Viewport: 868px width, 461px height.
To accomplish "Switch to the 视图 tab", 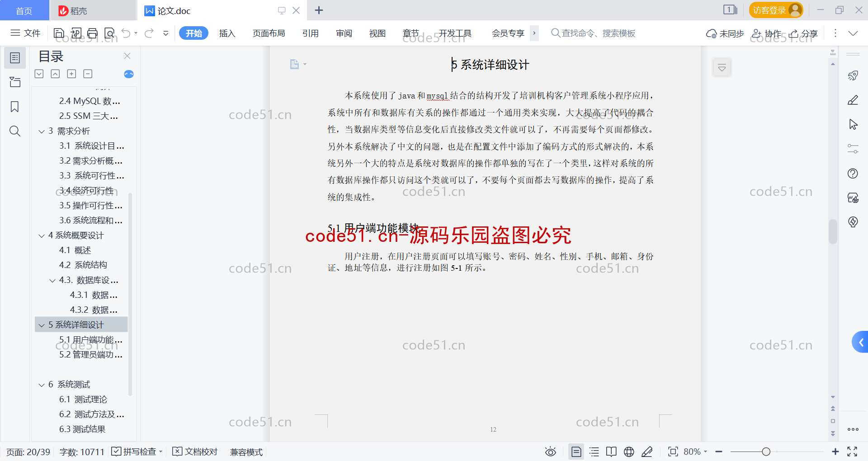I will point(377,33).
